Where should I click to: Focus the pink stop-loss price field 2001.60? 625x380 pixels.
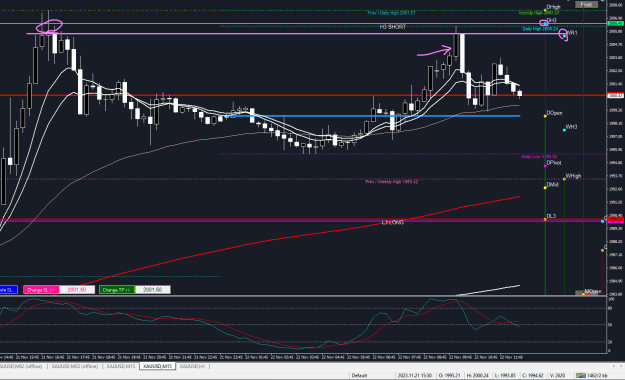[77, 290]
